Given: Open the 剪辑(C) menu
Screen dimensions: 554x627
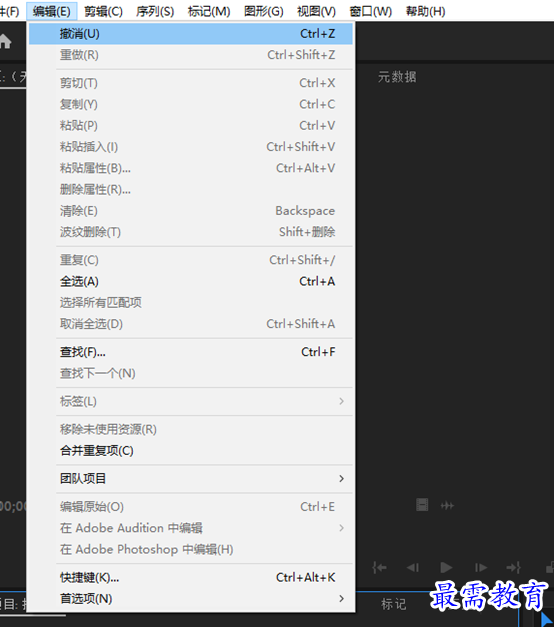Looking at the screenshot, I should [103, 11].
